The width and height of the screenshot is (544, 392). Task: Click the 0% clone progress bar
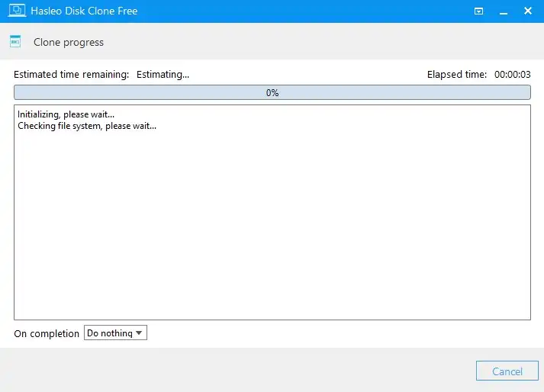(272, 92)
